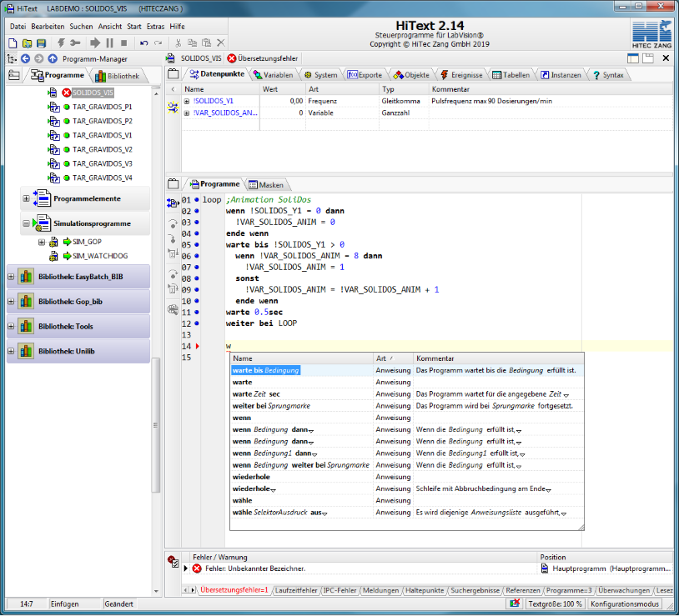Expand Bibliothek: Gop_bib
Viewport: 679px width, 616px height.
pos(11,302)
